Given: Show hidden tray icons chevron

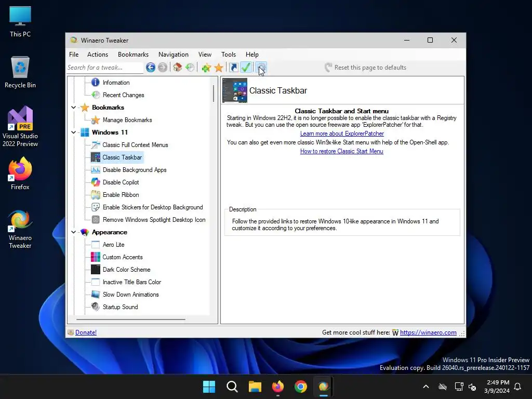Looking at the screenshot, I should click(x=426, y=387).
